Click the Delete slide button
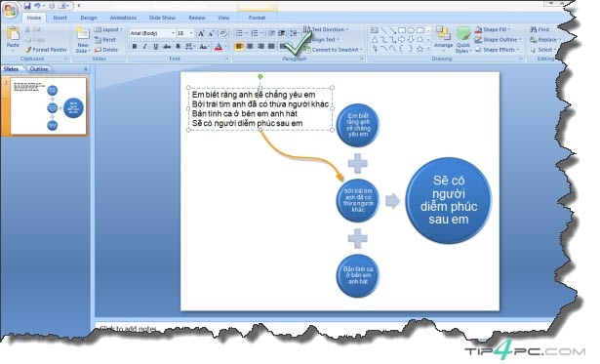 106,50
